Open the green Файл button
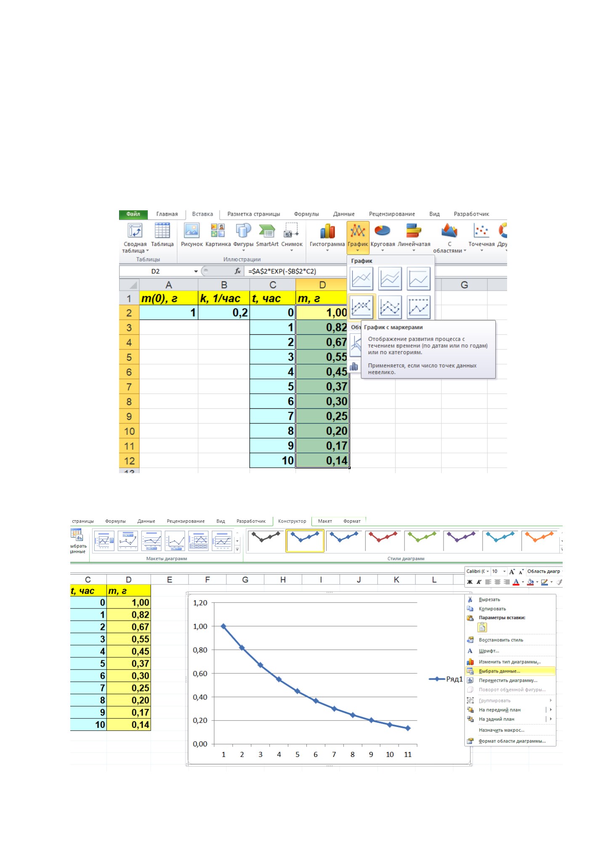 coord(133,214)
